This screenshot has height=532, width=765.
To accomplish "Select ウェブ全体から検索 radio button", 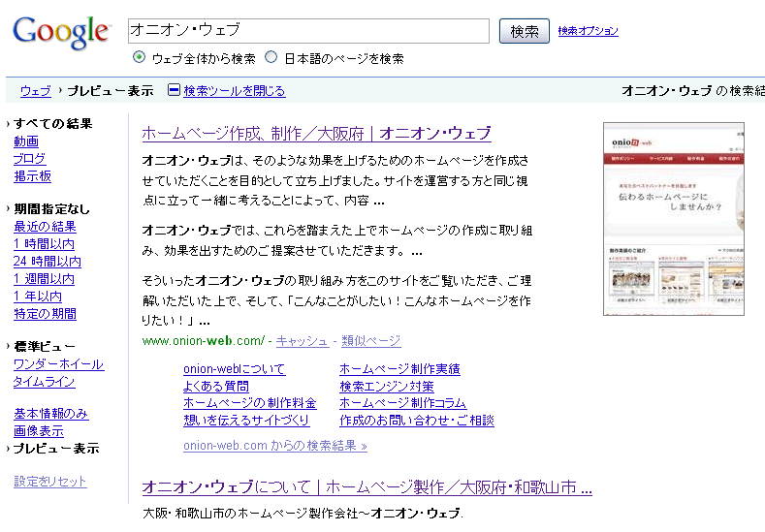I will (x=139, y=57).
